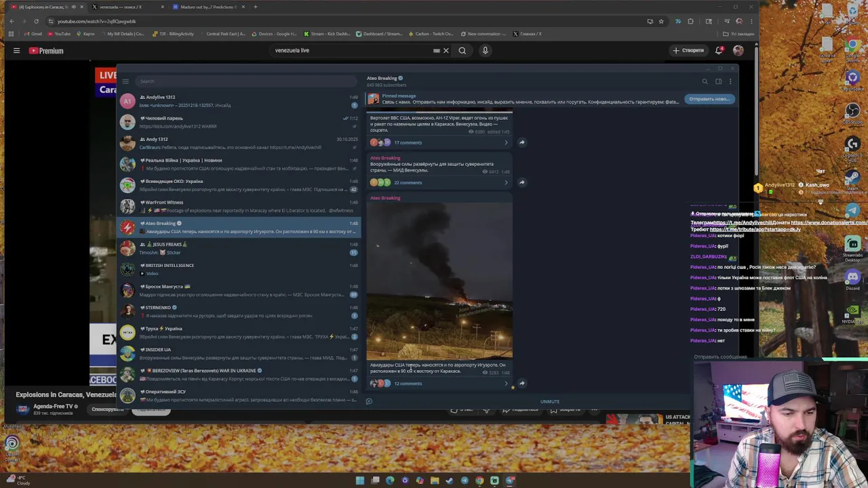
Task: Bookmark this page with the star icon
Action: [661, 21]
